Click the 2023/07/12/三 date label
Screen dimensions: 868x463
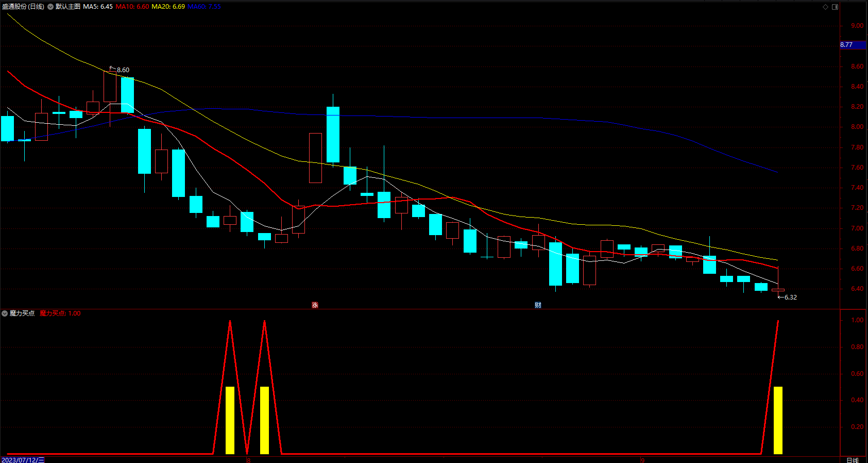coord(23,460)
